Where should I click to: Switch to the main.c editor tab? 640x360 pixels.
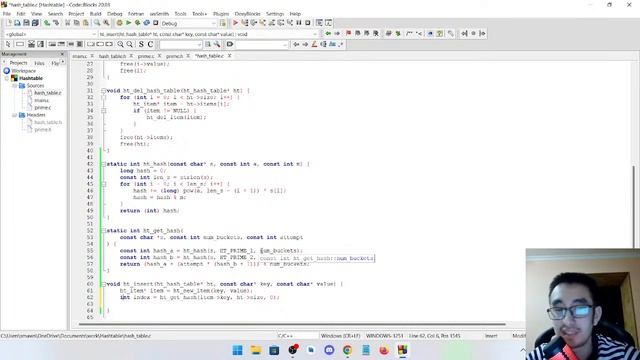pyautogui.click(x=79, y=56)
